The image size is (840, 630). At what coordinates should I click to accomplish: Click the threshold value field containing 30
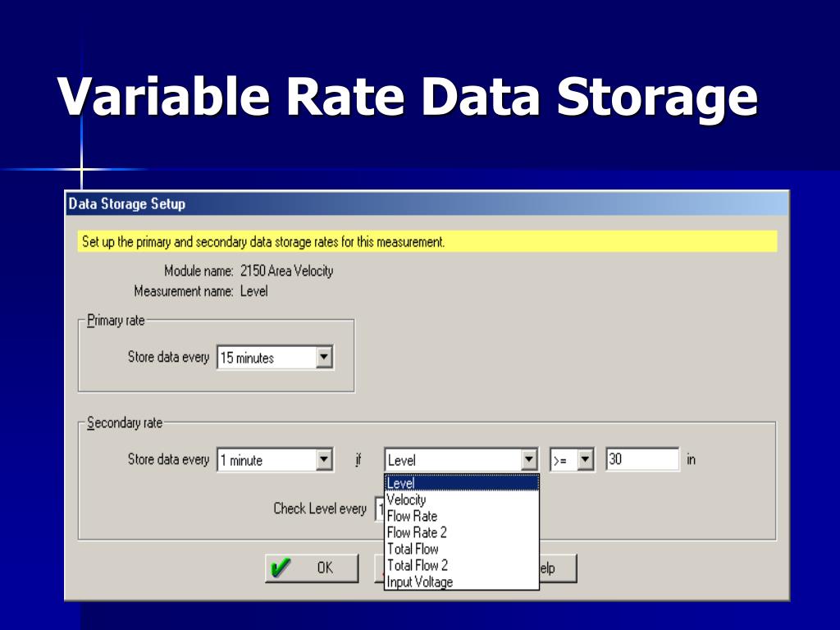(642, 459)
